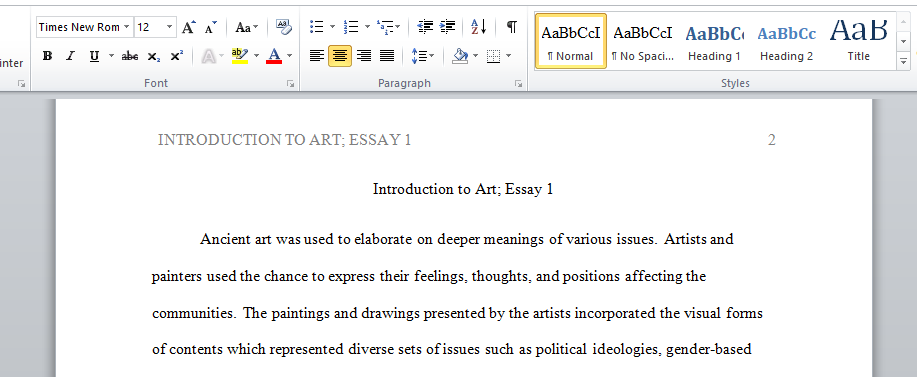
Task: Expand highlight color dropdown arrow
Action: 256,56
